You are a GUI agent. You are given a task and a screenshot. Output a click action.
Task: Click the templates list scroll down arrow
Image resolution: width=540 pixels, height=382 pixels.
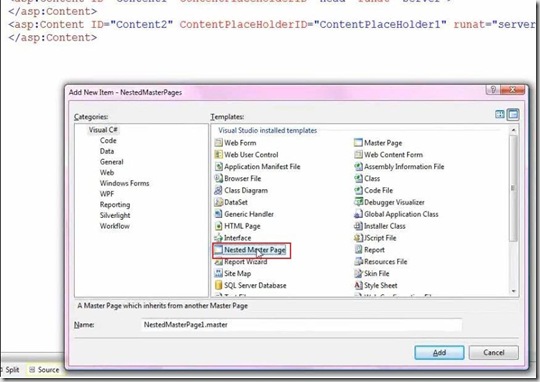[x=513, y=291]
